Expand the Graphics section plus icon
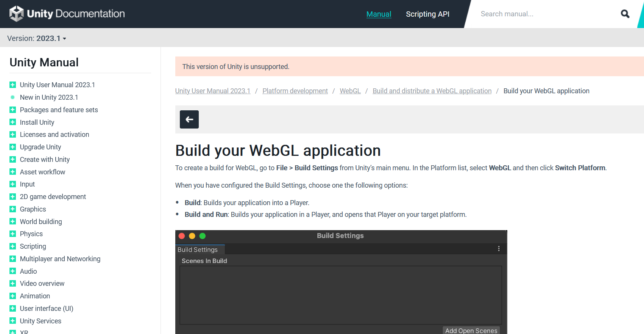Viewport: 644px width, 334px height. pos(12,209)
